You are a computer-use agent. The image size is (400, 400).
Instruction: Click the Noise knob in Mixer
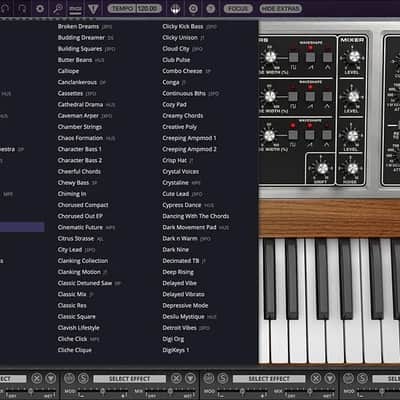pyautogui.click(x=352, y=169)
